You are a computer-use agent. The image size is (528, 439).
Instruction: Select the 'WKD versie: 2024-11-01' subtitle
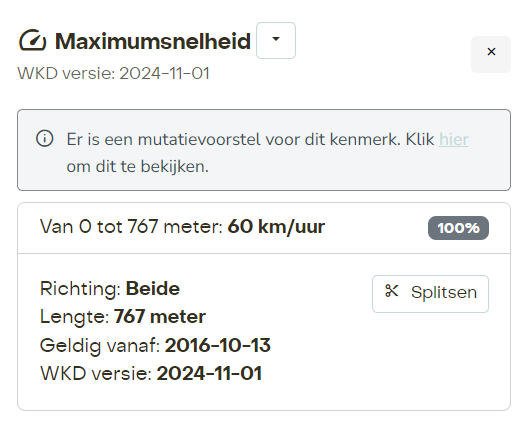click(x=113, y=73)
